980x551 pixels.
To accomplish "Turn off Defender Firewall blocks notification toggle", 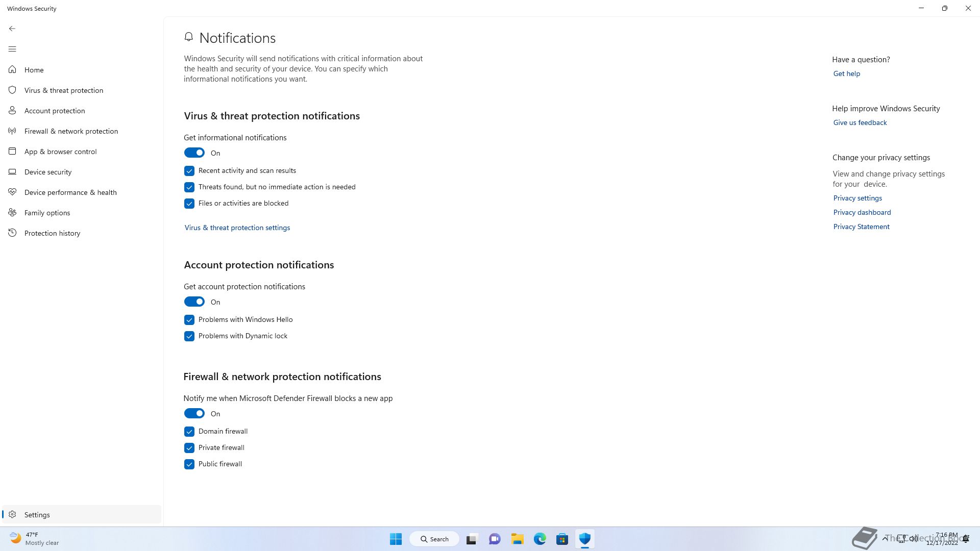I will pyautogui.click(x=194, y=413).
